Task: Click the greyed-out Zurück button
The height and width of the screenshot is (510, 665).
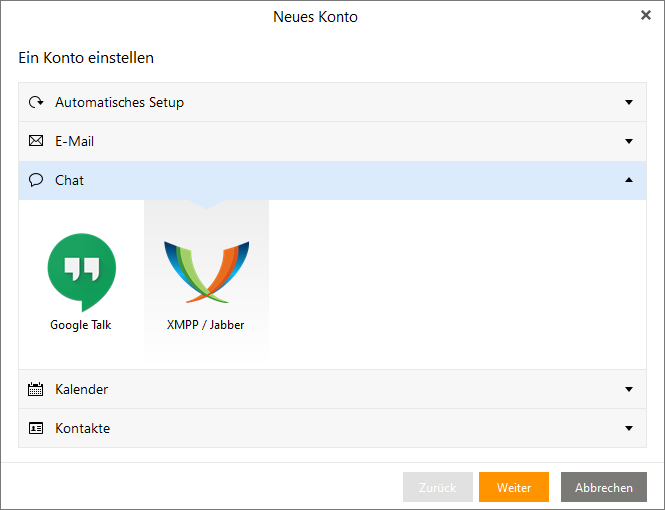Action: (437, 487)
